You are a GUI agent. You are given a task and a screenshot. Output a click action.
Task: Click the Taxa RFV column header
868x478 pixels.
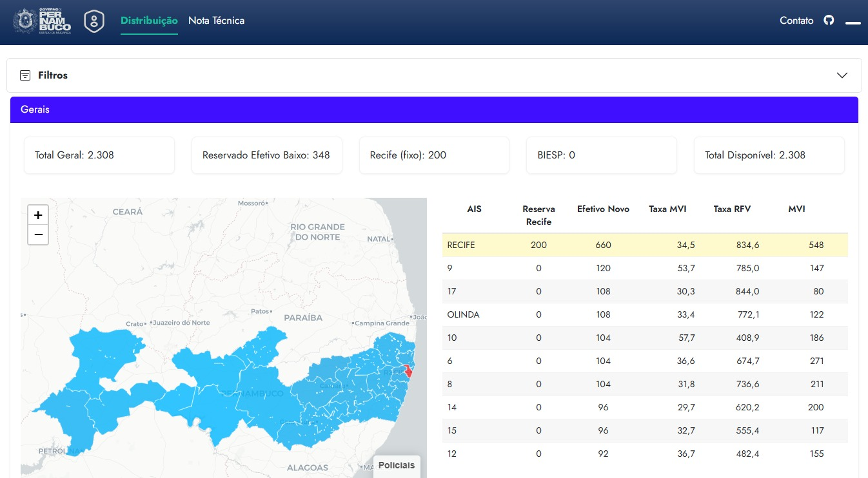point(732,209)
